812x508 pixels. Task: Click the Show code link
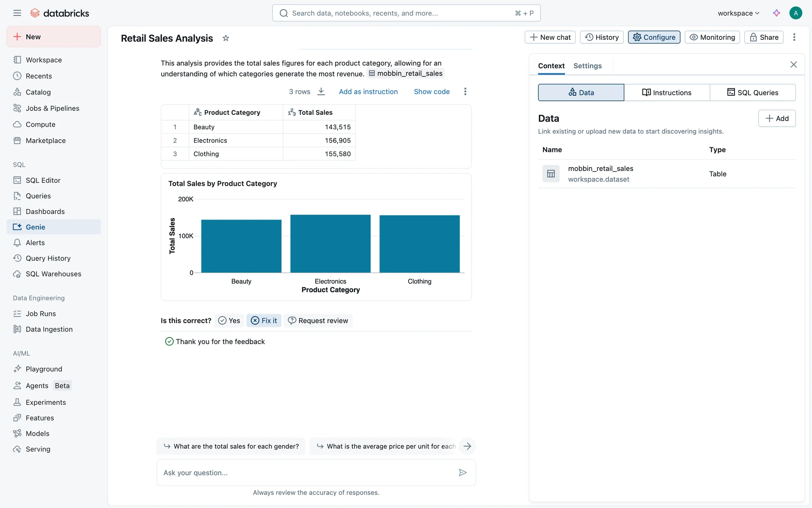tap(431, 91)
